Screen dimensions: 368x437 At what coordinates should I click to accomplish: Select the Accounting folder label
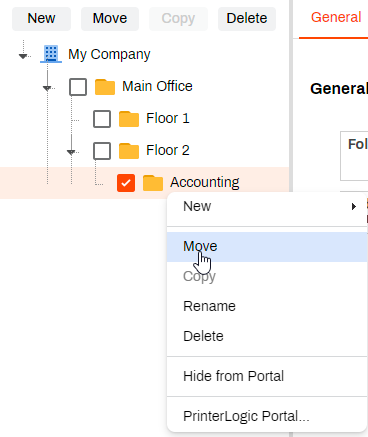(205, 183)
